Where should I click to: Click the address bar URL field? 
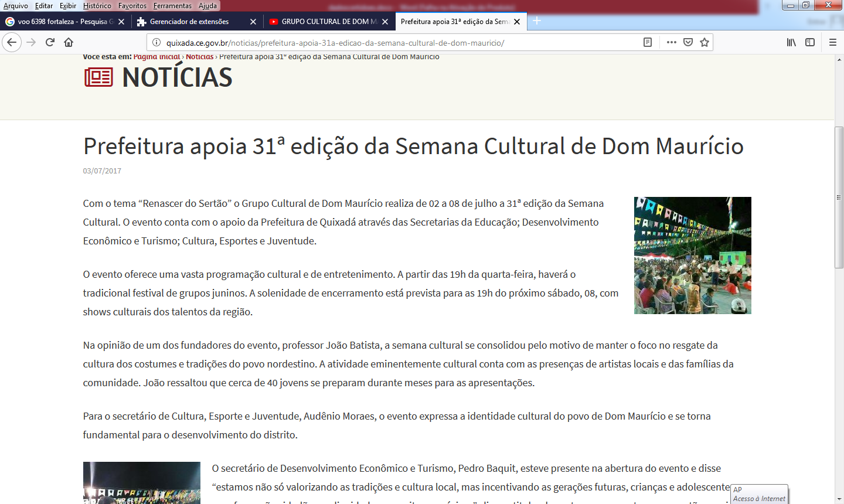click(399, 43)
